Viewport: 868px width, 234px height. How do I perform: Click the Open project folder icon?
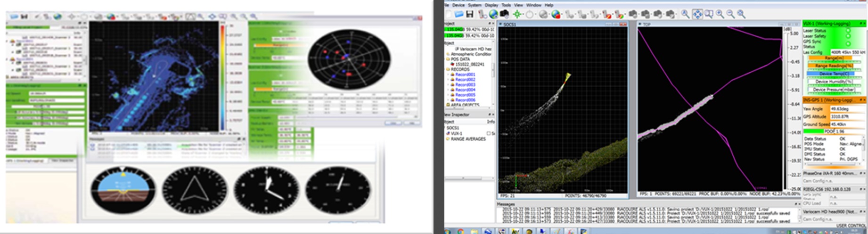pyautogui.click(x=459, y=15)
